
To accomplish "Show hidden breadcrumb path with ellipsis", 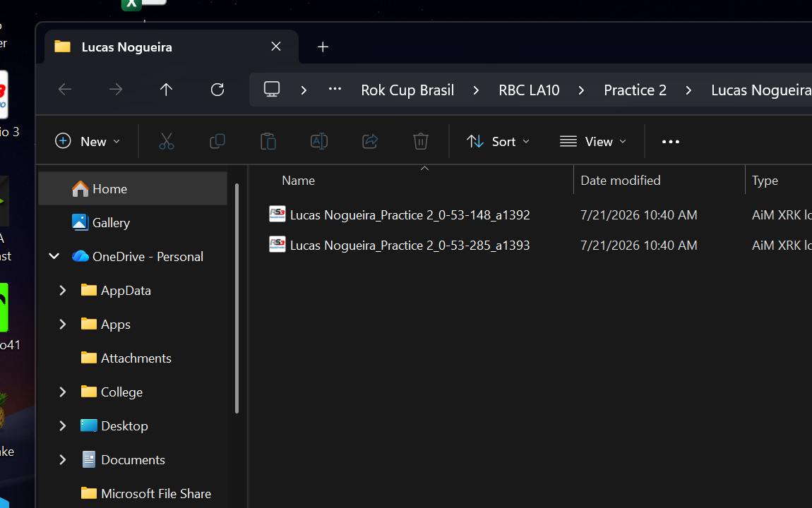I will pyautogui.click(x=335, y=89).
